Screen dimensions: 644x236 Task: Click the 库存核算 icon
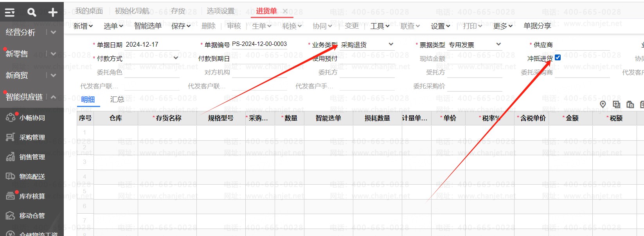[11, 196]
